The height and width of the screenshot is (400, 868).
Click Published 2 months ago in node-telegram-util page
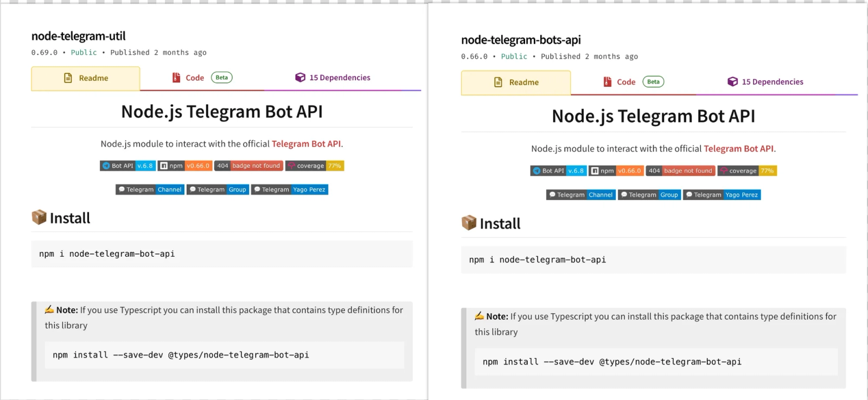pyautogui.click(x=158, y=53)
